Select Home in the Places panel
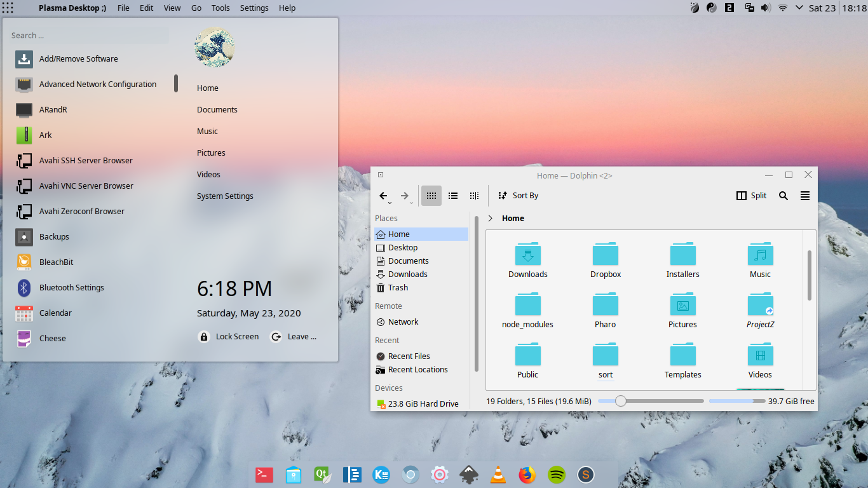The width and height of the screenshot is (868, 488). coord(421,234)
